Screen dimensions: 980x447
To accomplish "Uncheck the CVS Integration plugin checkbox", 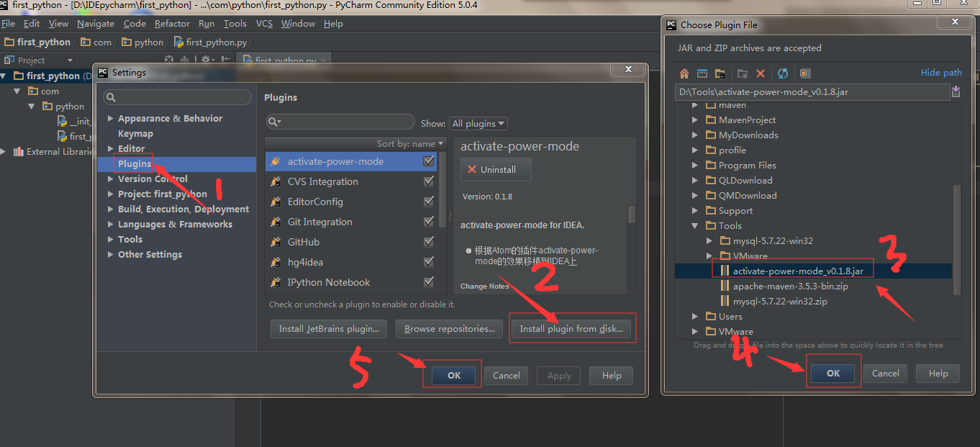I will coord(429,181).
